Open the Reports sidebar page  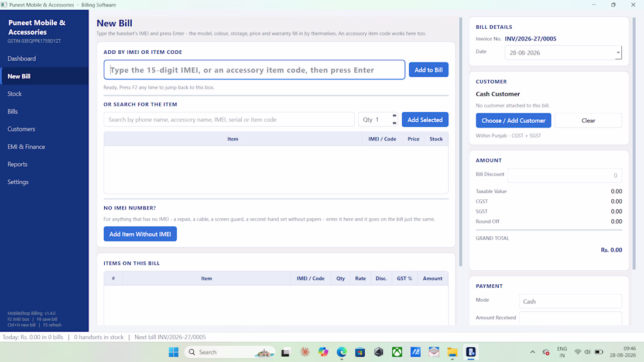[x=44, y=164]
